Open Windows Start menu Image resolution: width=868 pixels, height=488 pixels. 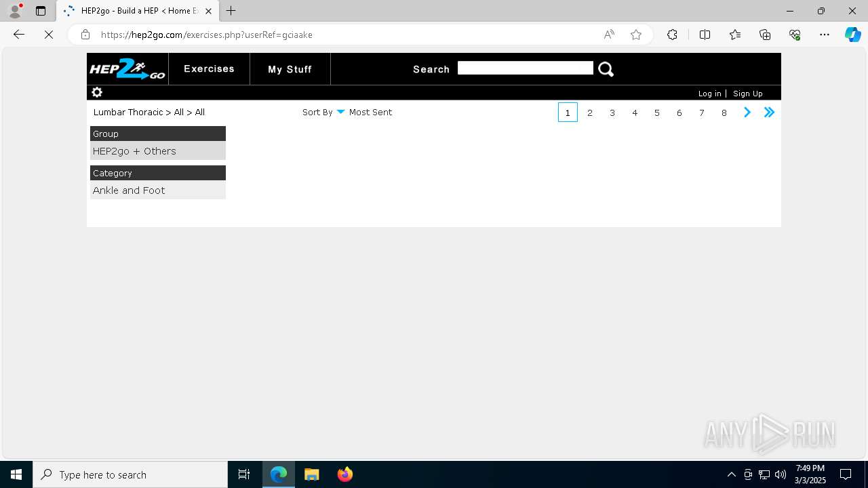click(x=16, y=474)
